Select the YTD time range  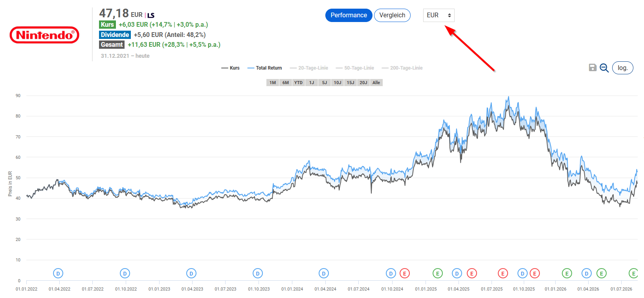pos(299,83)
